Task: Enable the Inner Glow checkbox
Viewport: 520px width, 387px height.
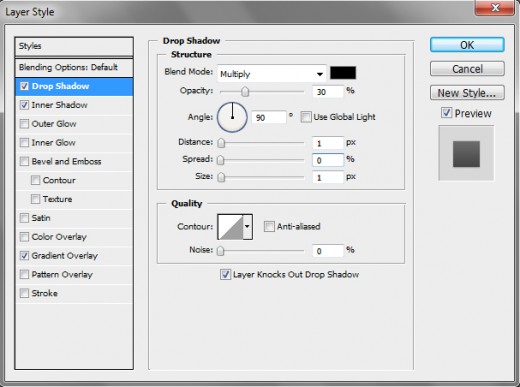Action: (24, 143)
